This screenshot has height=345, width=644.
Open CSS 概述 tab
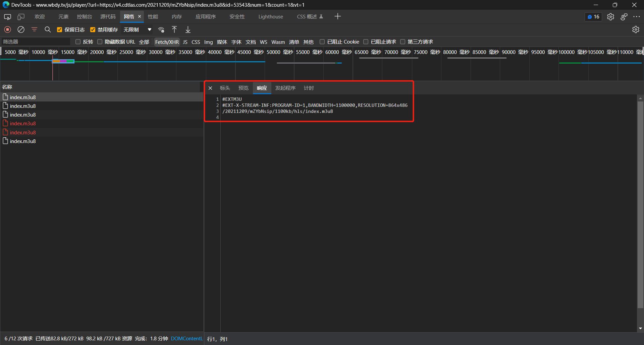tap(310, 17)
